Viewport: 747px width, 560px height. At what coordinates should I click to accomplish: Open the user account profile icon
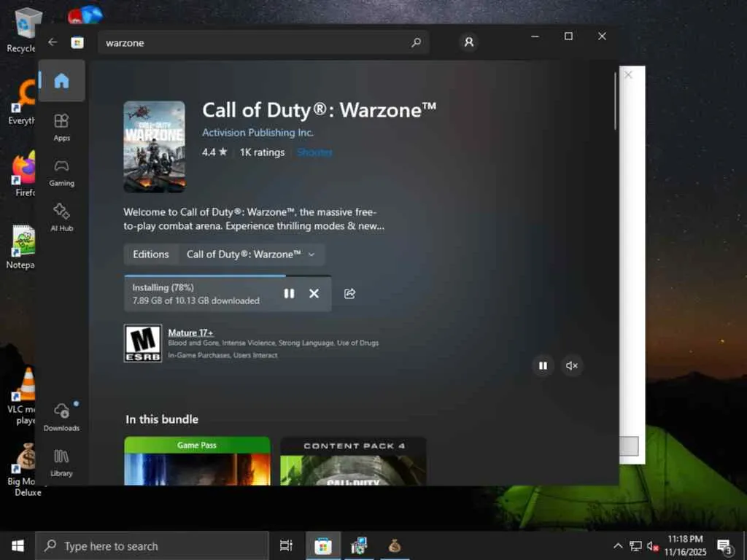pyautogui.click(x=469, y=42)
